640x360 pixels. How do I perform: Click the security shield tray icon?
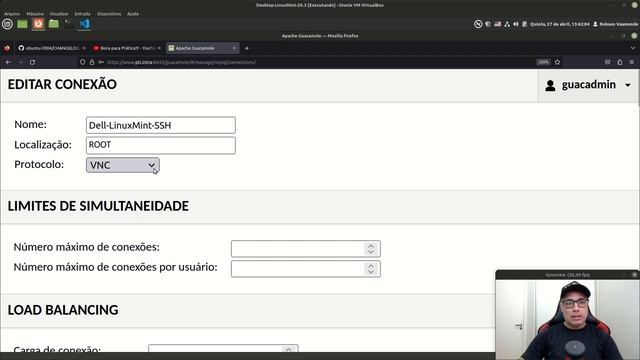[x=487, y=24]
